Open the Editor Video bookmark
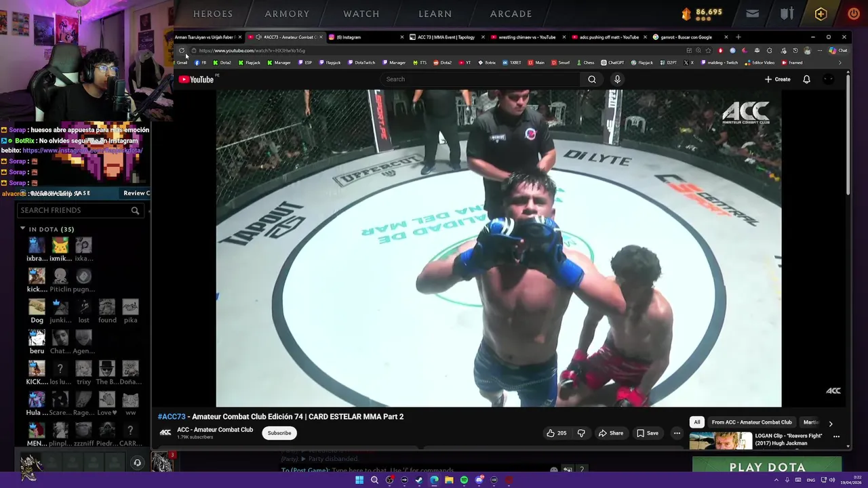The height and width of the screenshot is (488, 868). (759, 62)
